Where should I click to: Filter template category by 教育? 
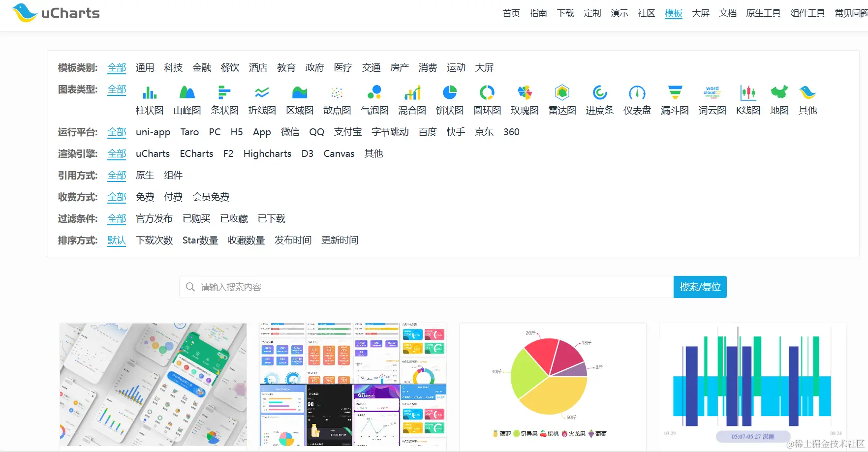click(x=286, y=67)
